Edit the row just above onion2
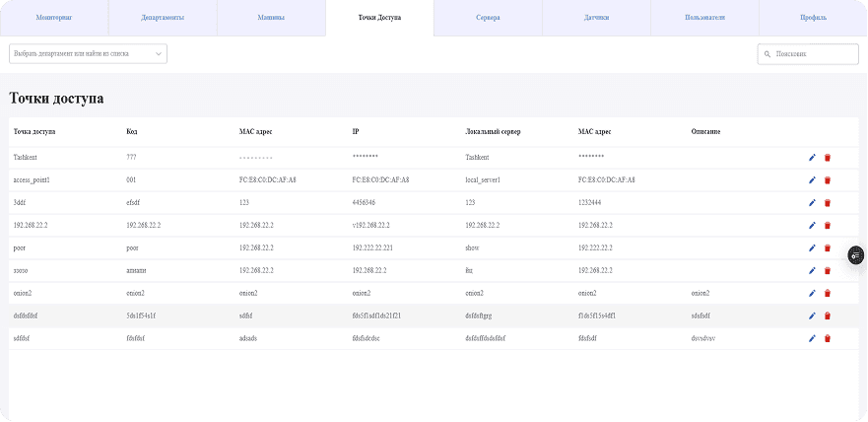Screen dimensions: 868x422 (x=812, y=271)
